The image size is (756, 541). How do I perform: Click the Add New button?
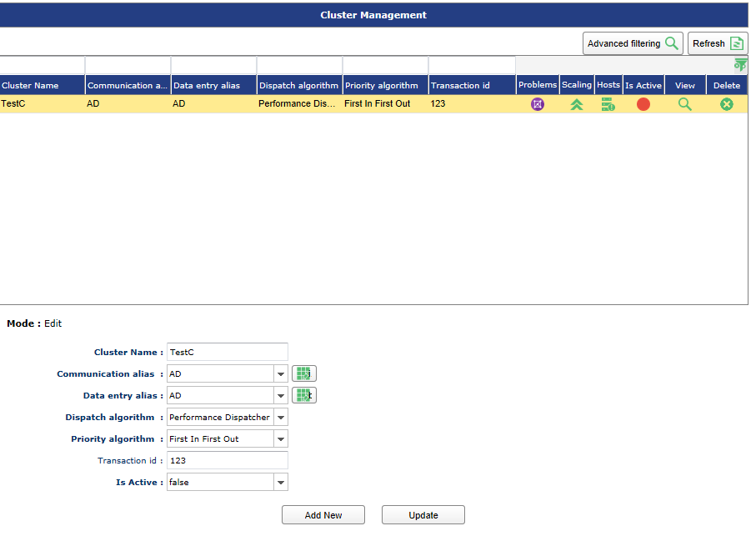[323, 515]
